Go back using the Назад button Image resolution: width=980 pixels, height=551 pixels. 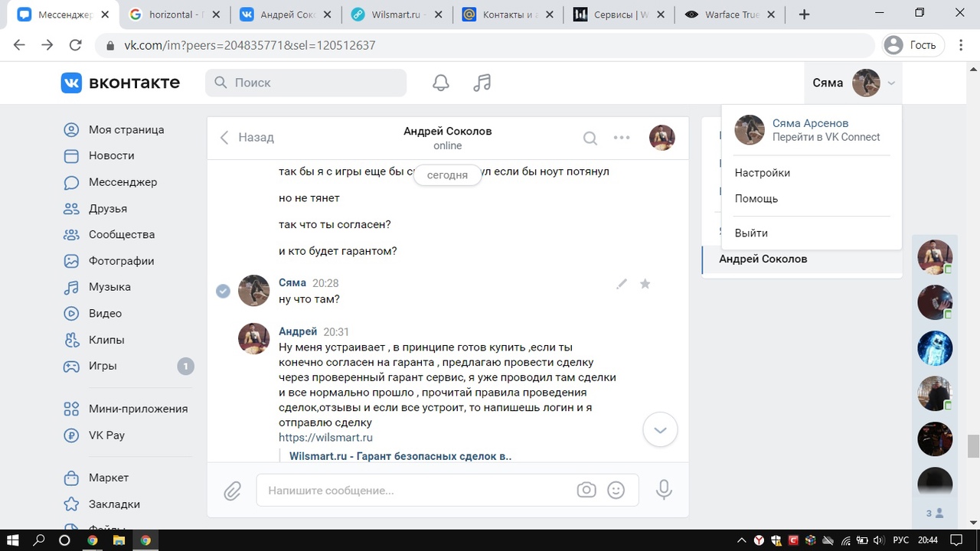247,138
